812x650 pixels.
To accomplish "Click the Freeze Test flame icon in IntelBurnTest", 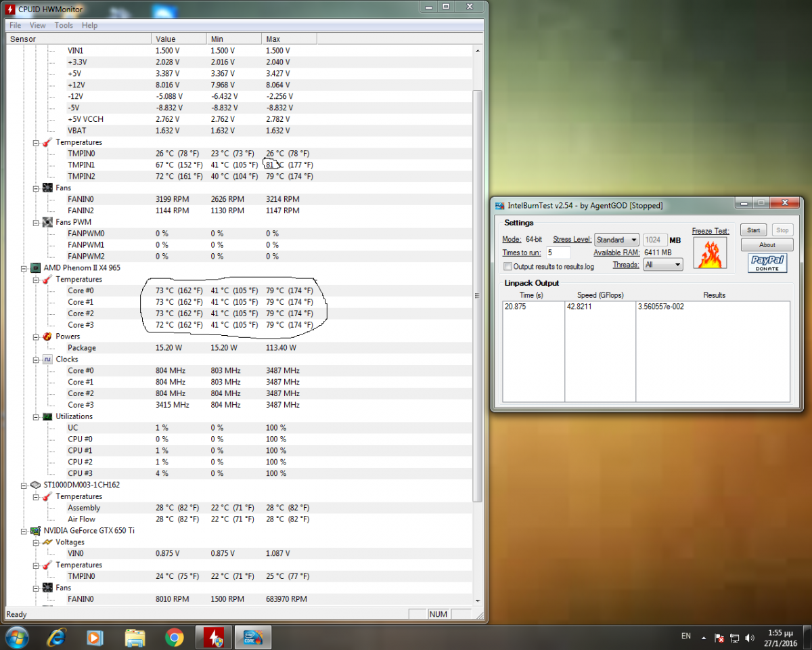I will pyautogui.click(x=710, y=253).
